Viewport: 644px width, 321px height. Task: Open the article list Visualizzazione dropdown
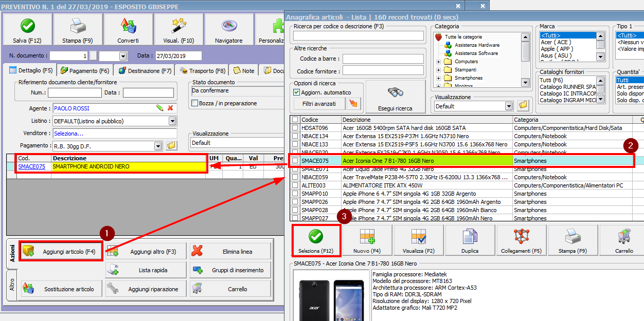coord(509,106)
